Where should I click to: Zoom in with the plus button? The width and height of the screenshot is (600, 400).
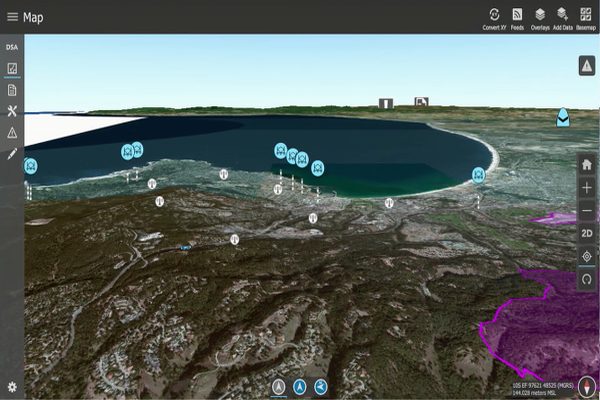point(587,187)
